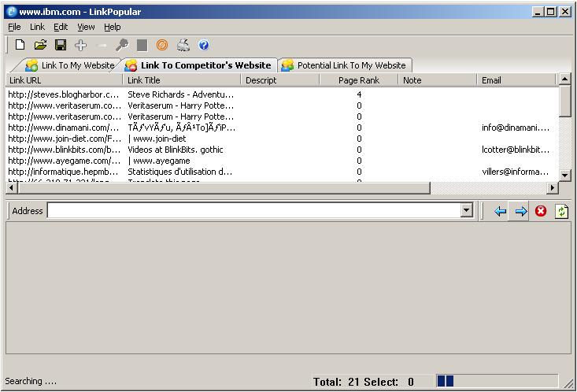Select the steves.blogharbor row
Screen dimensions: 577x392
point(282,94)
